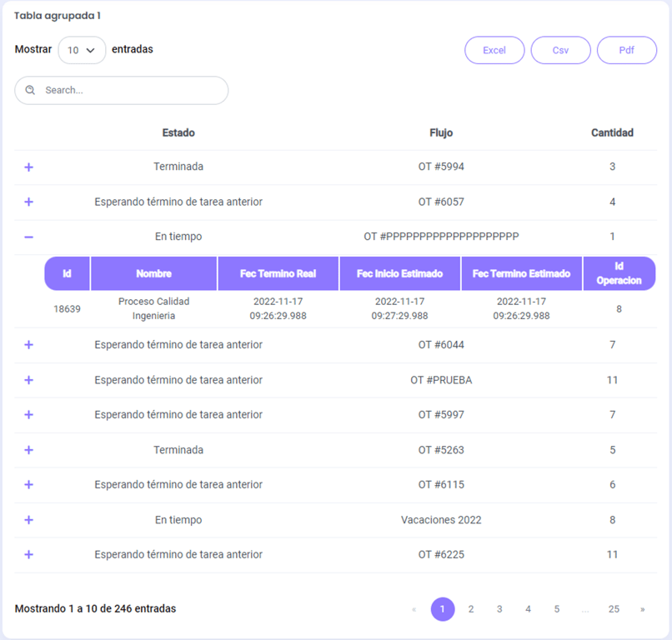Go to page 3
672x640 pixels.
pyautogui.click(x=499, y=609)
